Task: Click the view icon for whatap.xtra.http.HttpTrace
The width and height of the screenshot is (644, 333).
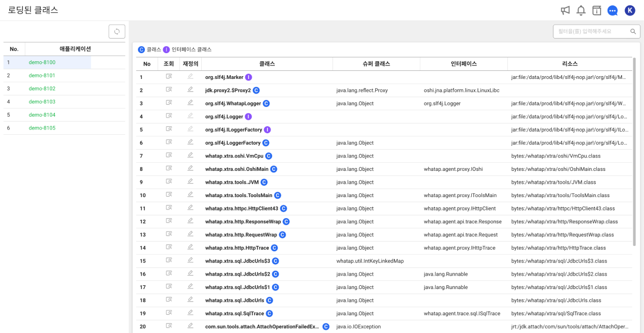Action: point(169,248)
